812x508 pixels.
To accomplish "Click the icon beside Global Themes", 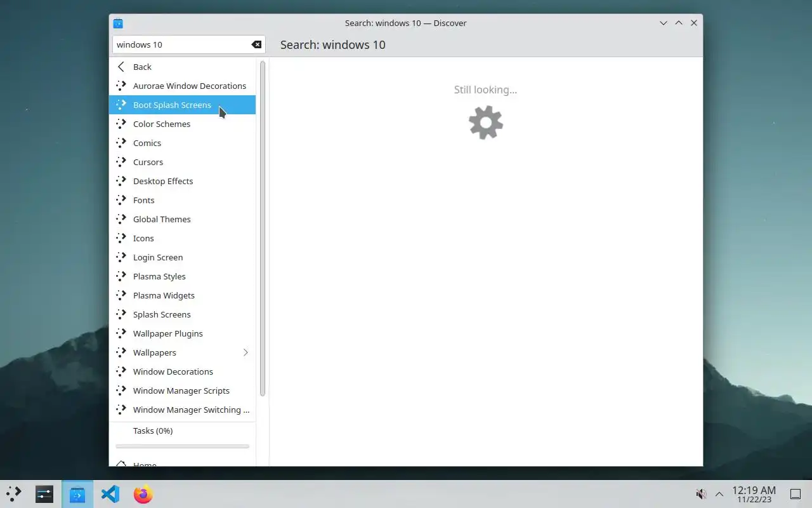I will [x=121, y=219].
